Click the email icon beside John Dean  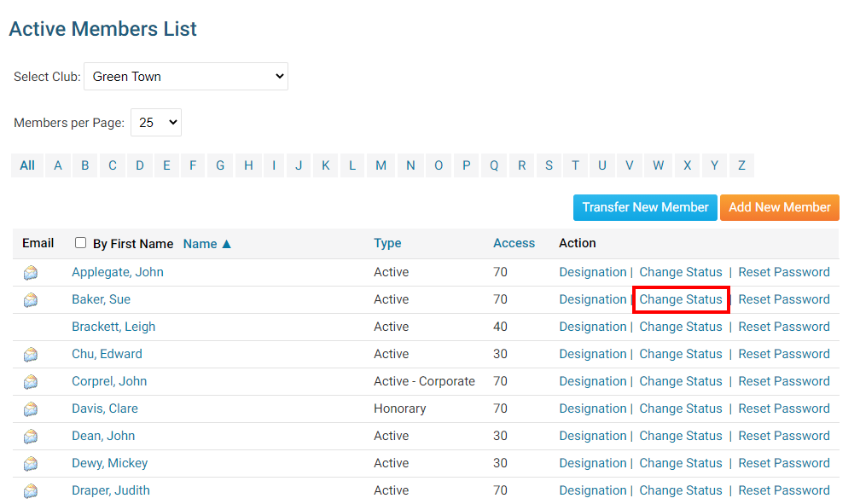[31, 437]
